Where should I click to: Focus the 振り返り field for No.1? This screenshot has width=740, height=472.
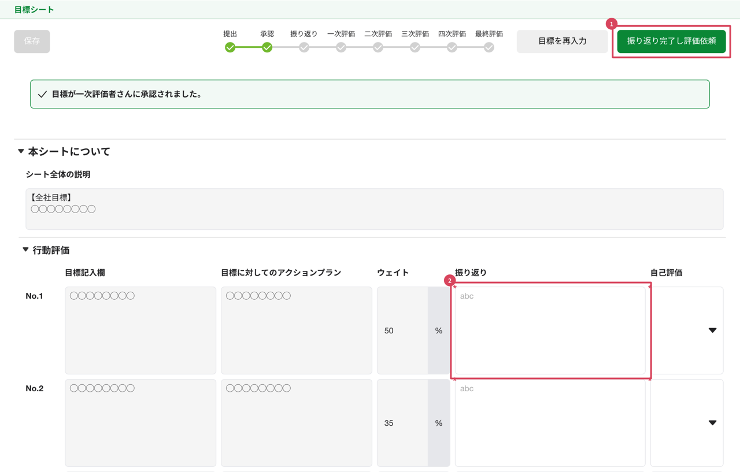[550, 330]
